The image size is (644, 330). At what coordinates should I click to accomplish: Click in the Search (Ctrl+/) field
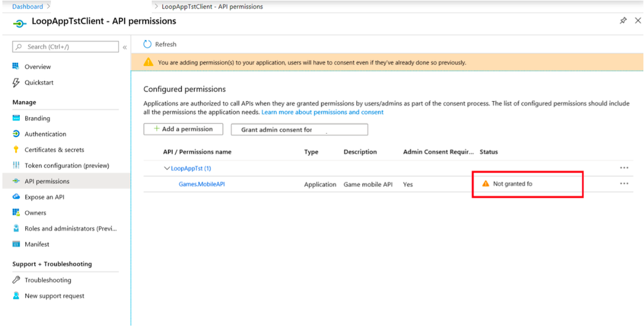(x=66, y=47)
